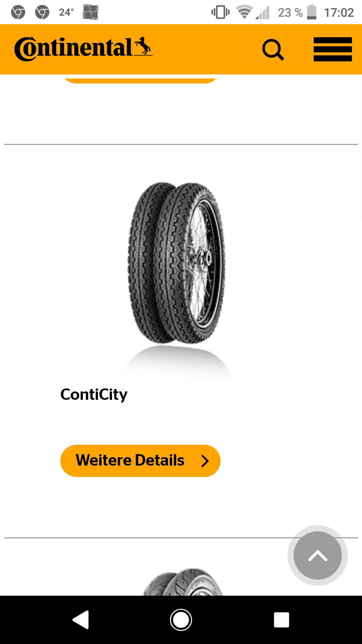
Task: Open the next tire thumbnail below
Action: (x=183, y=582)
